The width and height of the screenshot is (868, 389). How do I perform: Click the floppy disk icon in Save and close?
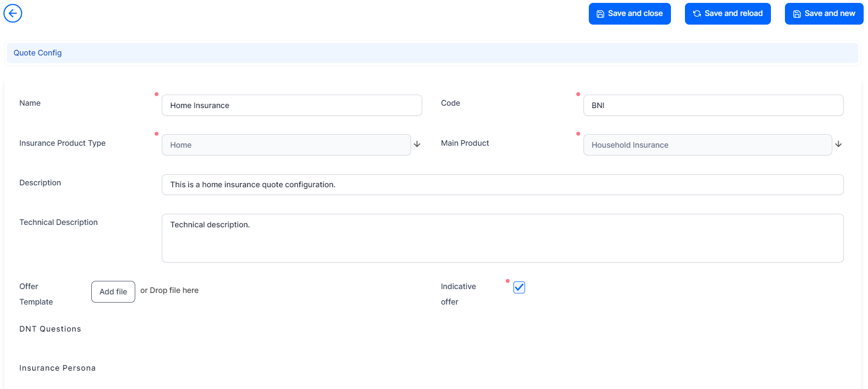click(x=600, y=14)
